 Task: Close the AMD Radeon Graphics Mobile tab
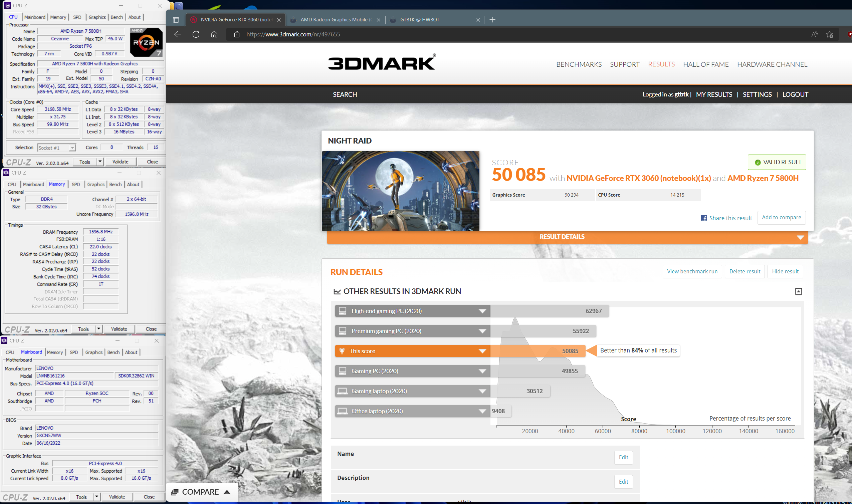pos(379,20)
